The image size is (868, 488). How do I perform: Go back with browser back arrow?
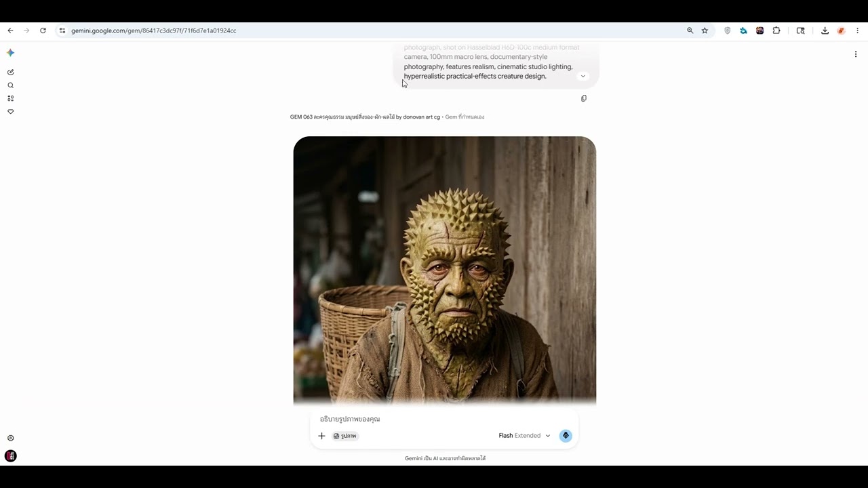10,30
